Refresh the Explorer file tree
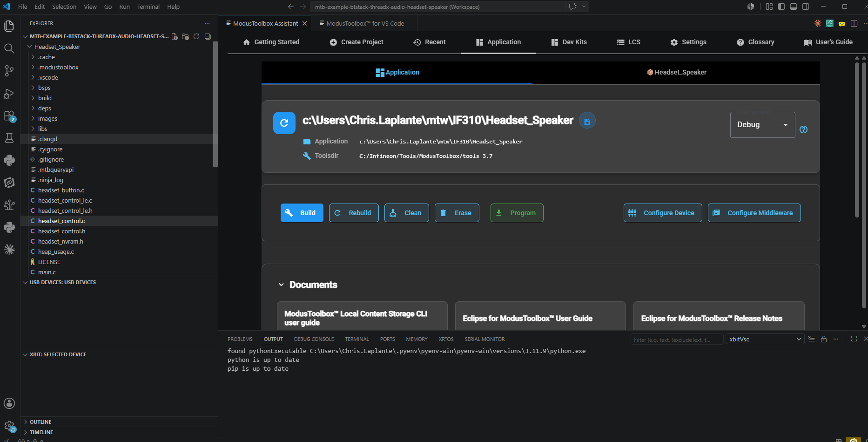This screenshot has height=442, width=868. [196, 36]
